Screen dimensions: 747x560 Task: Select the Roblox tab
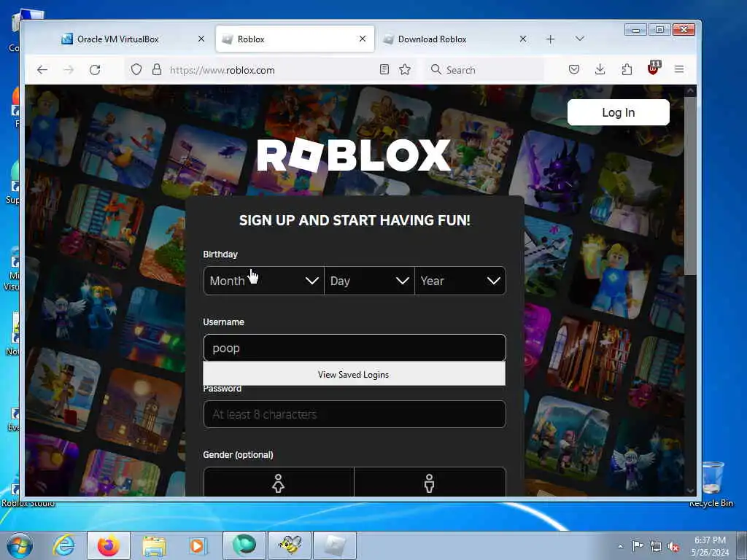(x=295, y=39)
